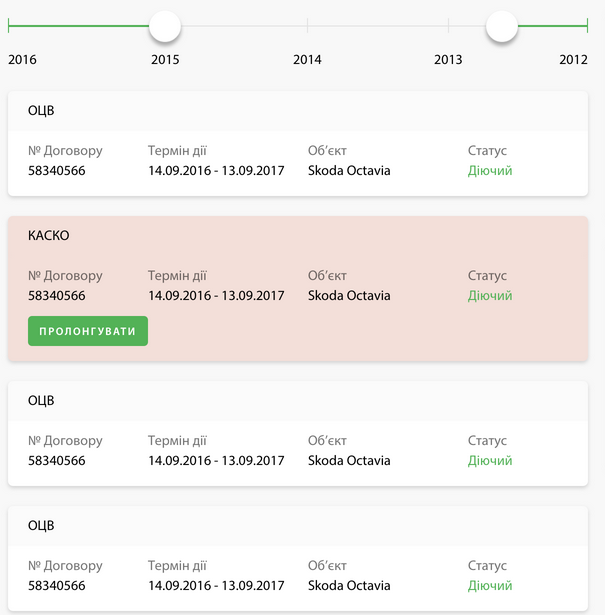Click the timeline tick mark above 2014

[x=307, y=26]
